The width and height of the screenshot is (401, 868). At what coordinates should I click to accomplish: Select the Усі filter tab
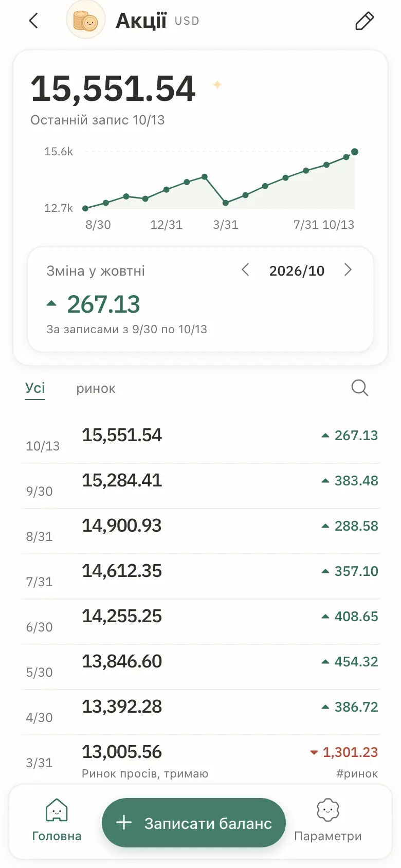coord(35,388)
